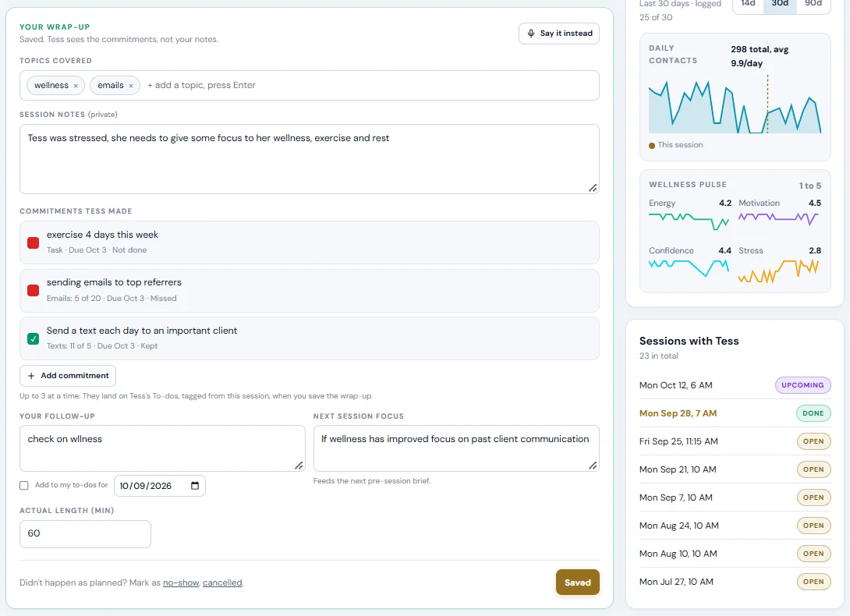The image size is (850, 616).
Task: Open the Mon Aug 10, 10 AM session
Action: [735, 554]
